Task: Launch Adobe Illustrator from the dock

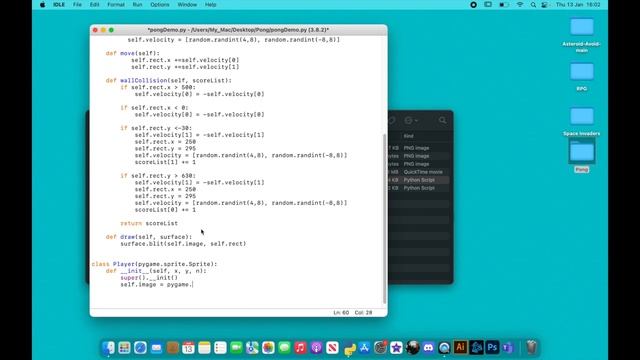Action: [460, 347]
